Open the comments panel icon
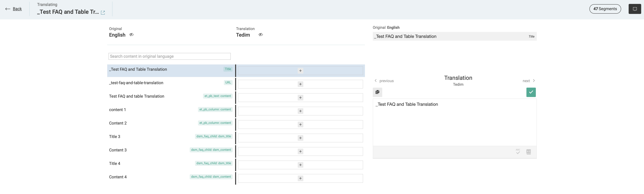The image size is (644, 194). click(635, 9)
